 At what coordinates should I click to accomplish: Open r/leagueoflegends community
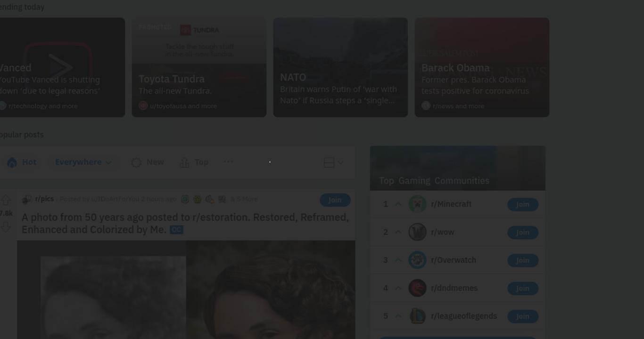click(x=464, y=316)
